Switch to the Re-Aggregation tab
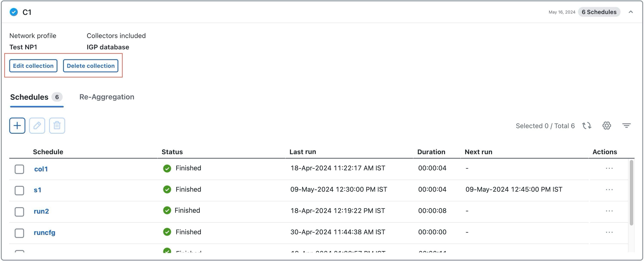The width and height of the screenshot is (644, 261). coord(107,97)
